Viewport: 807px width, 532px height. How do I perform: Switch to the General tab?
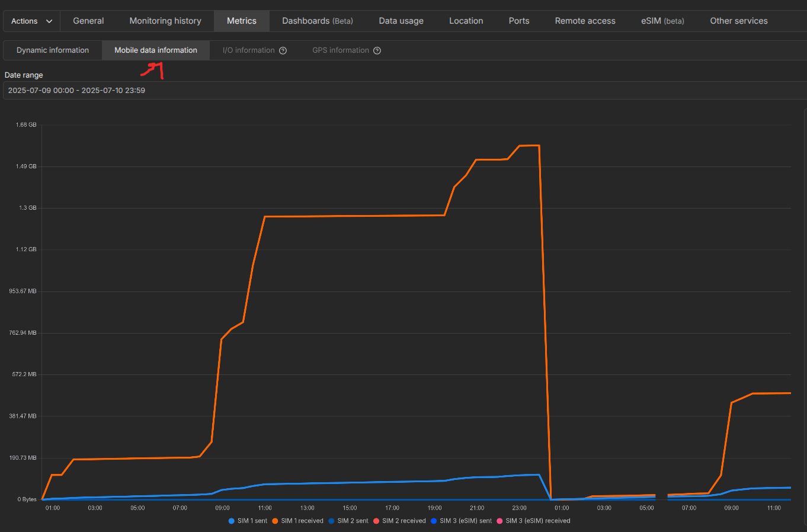(x=88, y=21)
